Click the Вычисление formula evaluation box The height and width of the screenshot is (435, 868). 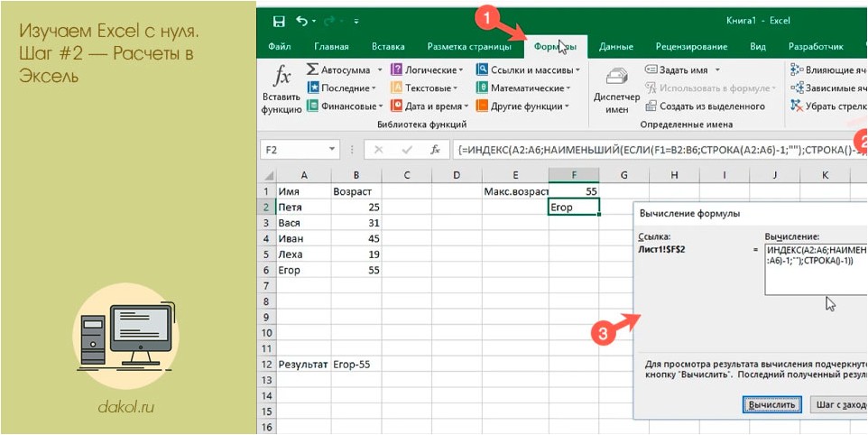tap(816, 269)
